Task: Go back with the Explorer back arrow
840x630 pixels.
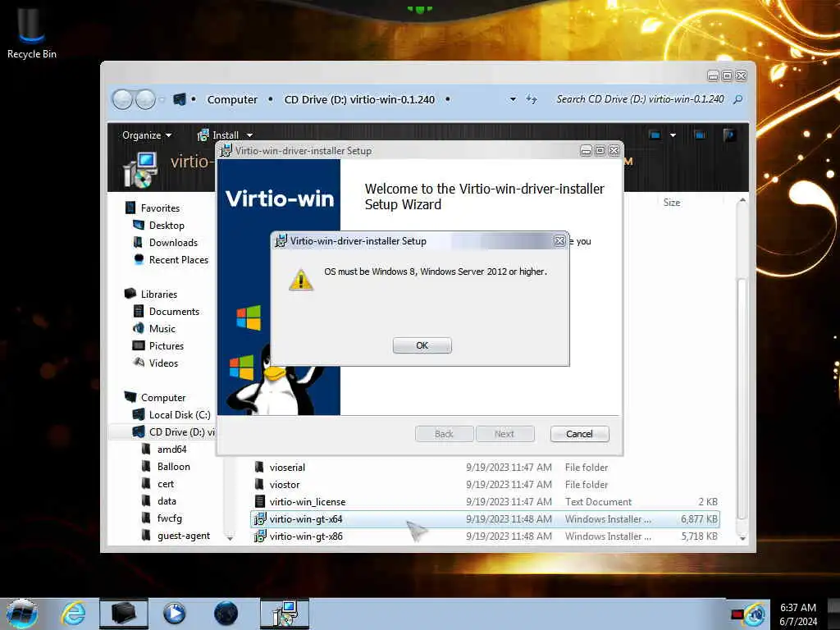Action: (x=123, y=99)
